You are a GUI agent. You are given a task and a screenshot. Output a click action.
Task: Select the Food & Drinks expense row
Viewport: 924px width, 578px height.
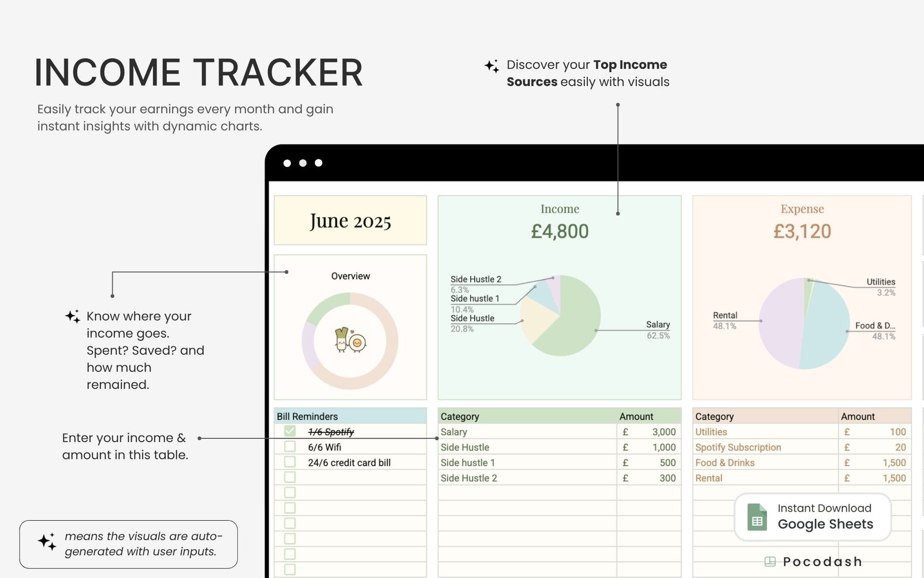point(725,462)
